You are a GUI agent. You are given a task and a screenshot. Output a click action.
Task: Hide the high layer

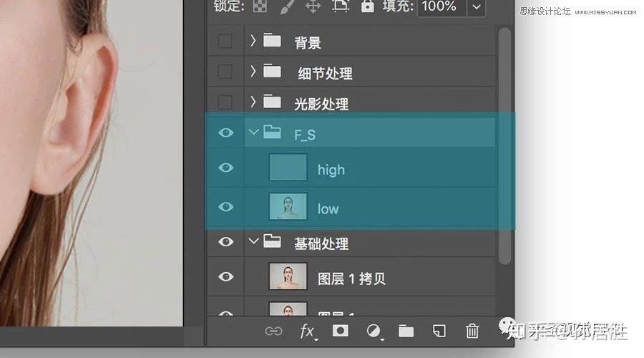pos(226,168)
